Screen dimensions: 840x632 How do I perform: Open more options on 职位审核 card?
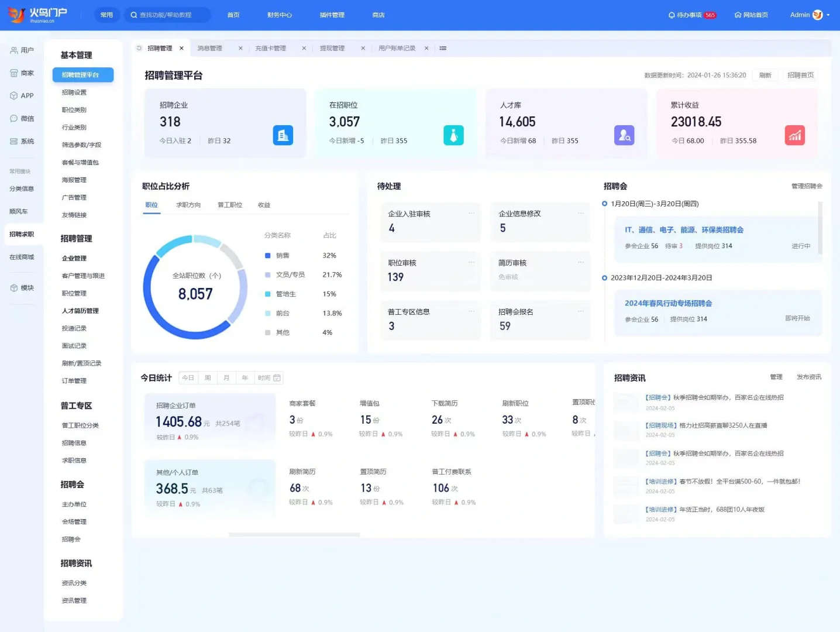point(471,262)
